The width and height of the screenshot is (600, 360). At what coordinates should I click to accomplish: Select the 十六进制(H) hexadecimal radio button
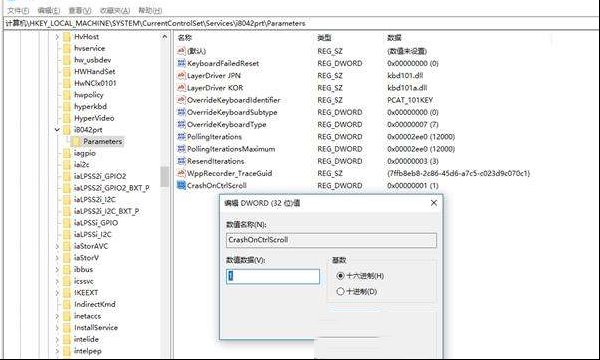coord(340,276)
